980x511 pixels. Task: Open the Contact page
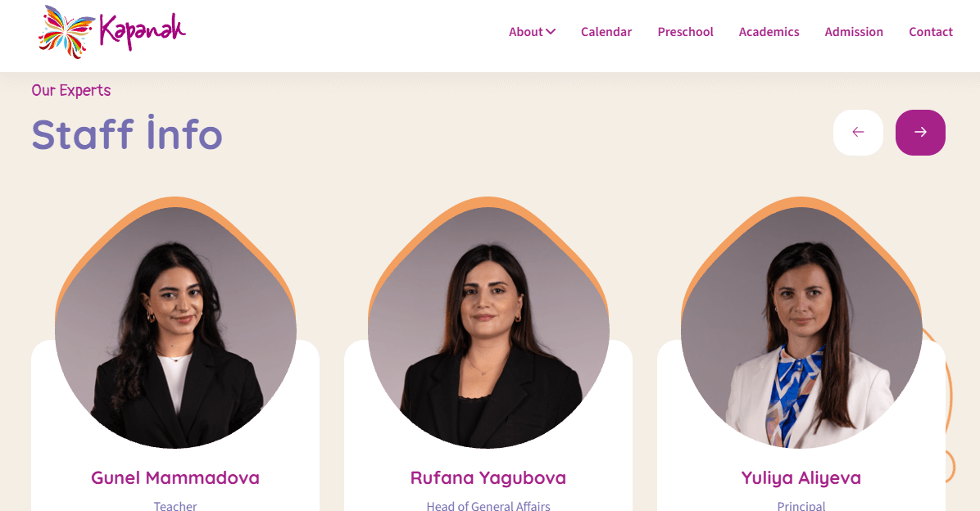coord(931,32)
